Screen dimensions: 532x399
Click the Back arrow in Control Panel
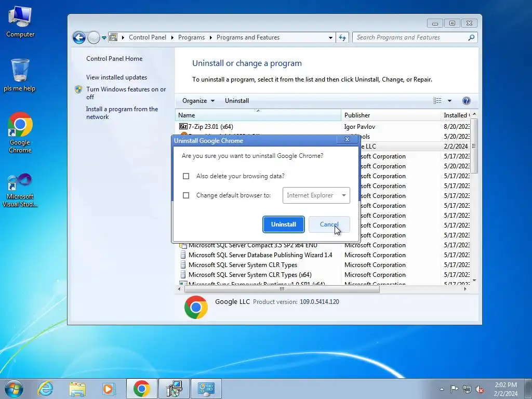[79, 37]
